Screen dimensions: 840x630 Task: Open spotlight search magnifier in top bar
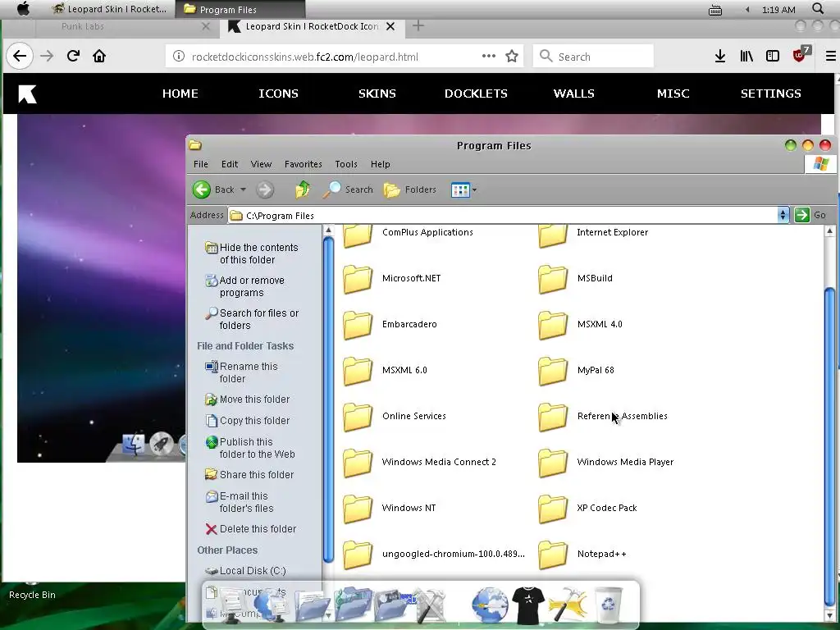tap(818, 9)
